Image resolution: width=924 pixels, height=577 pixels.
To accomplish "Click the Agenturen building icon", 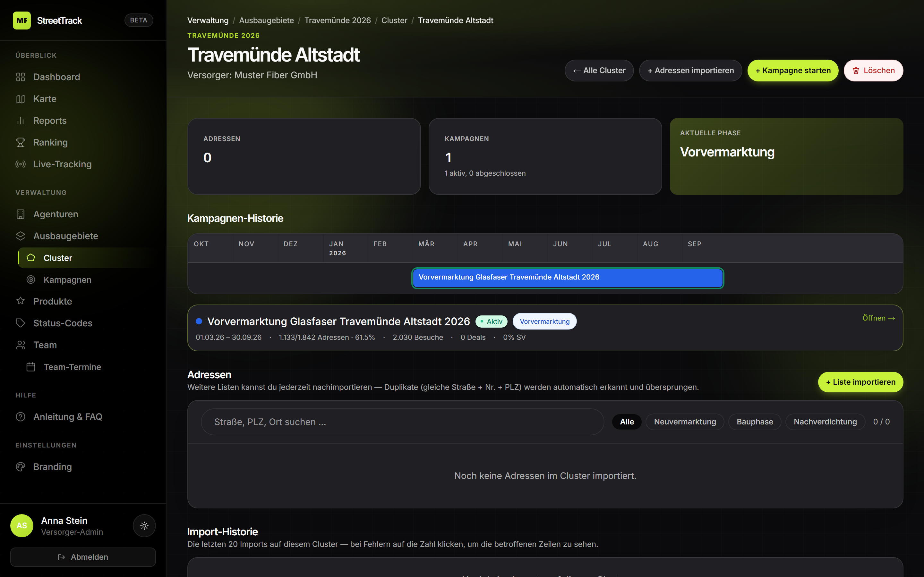I will tap(21, 214).
